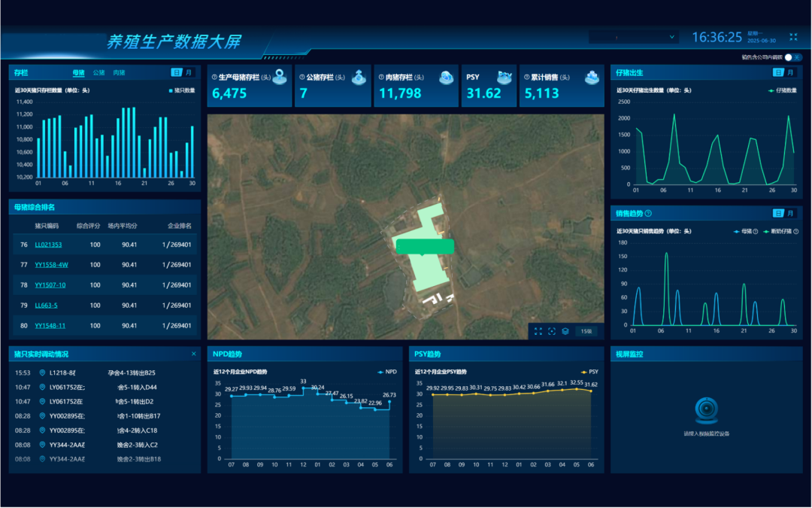Viewport: 812px width, 508px height.
Task: Open the 15级 map level selector
Action: coord(586,331)
